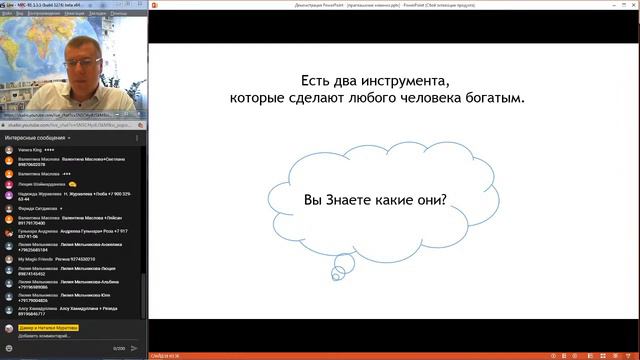Open the emoji picker in chat
This screenshot has width=640, height=360.
(x=9, y=348)
